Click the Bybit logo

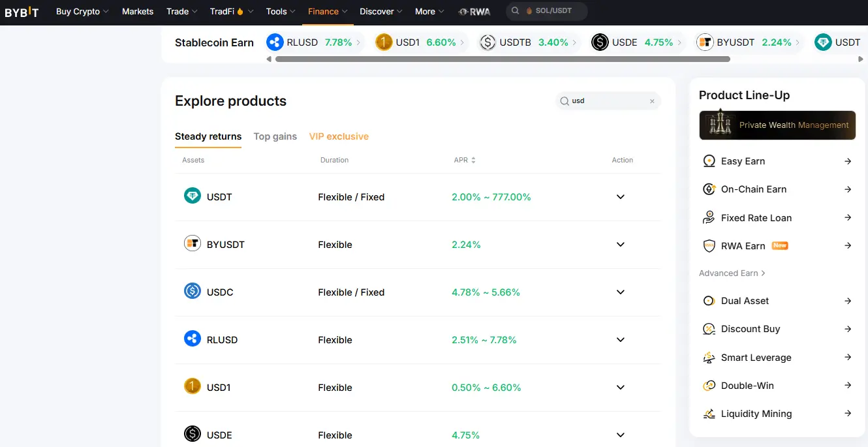click(22, 12)
